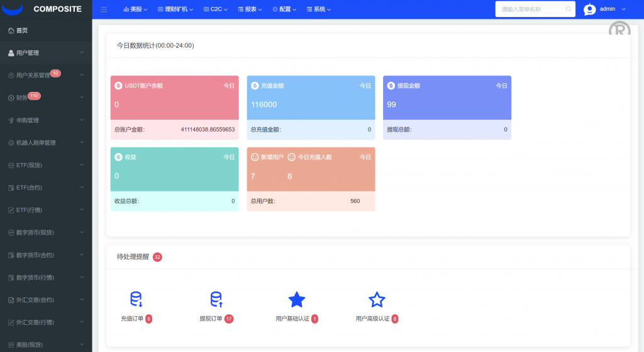Expand 用户管理 in the sidebar

[46, 53]
